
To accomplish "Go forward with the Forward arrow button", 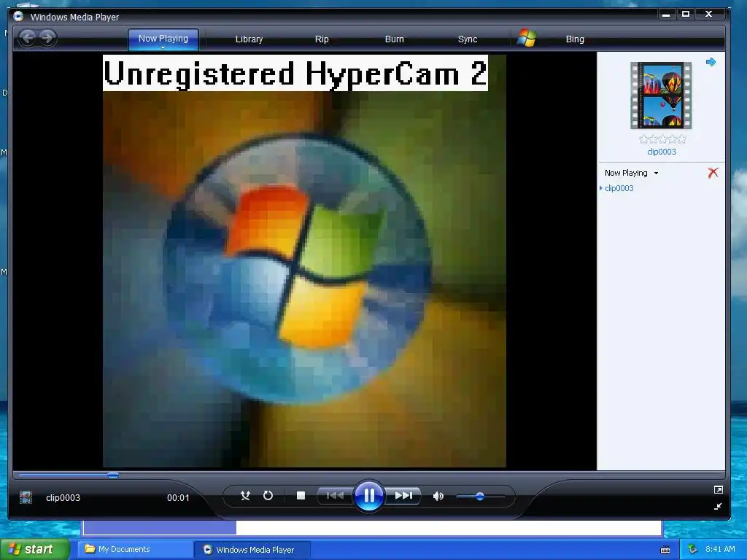I will 47,38.
